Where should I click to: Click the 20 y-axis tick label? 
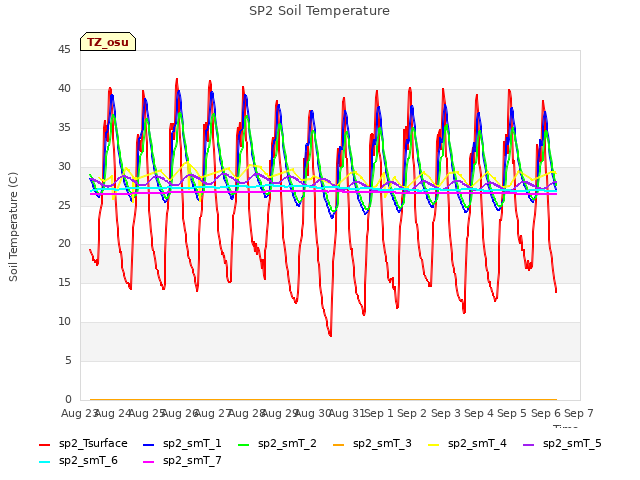(x=64, y=244)
